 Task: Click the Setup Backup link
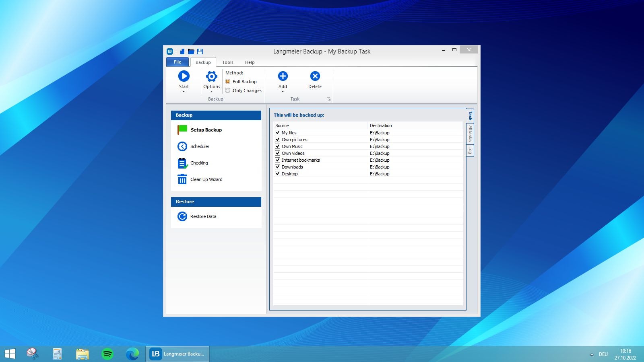[206, 130]
